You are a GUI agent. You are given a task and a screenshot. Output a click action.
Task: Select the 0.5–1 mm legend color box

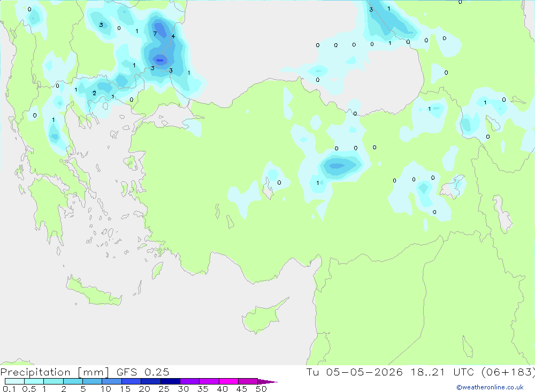(x=34, y=381)
